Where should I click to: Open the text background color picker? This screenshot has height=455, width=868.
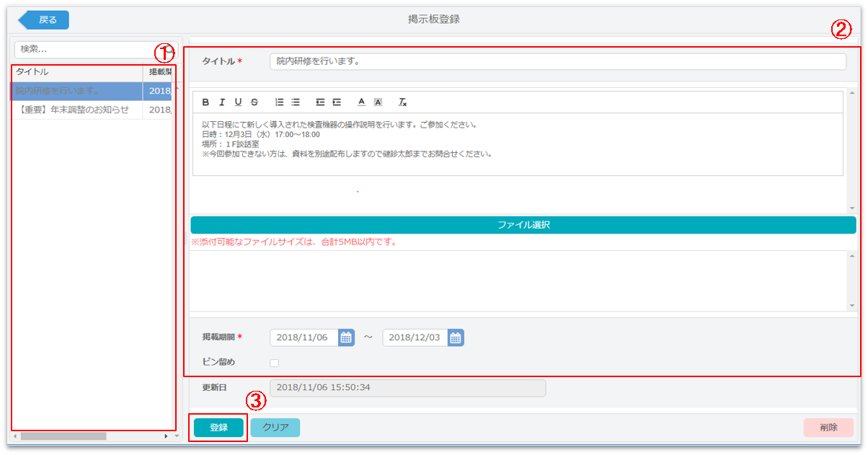coord(378,102)
